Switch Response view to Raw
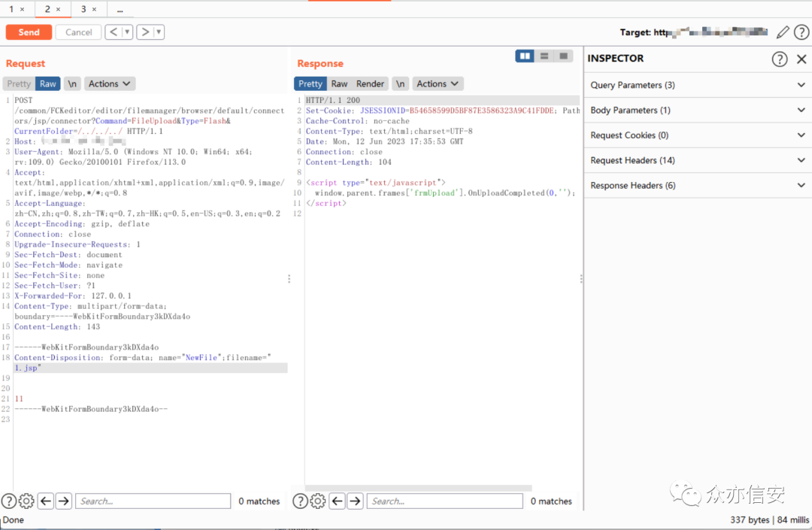 point(339,84)
